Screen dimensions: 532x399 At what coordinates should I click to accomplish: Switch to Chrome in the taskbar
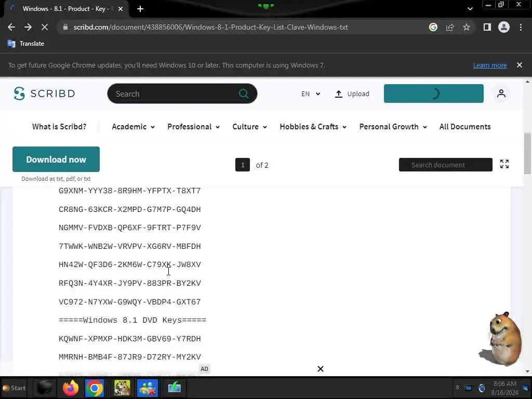tap(95, 388)
